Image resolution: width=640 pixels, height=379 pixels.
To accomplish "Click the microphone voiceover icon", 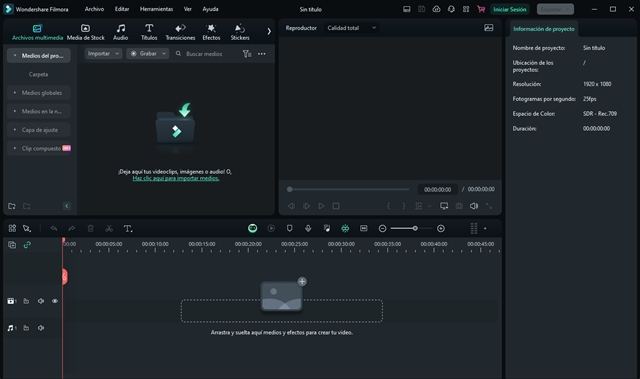I will [x=308, y=228].
